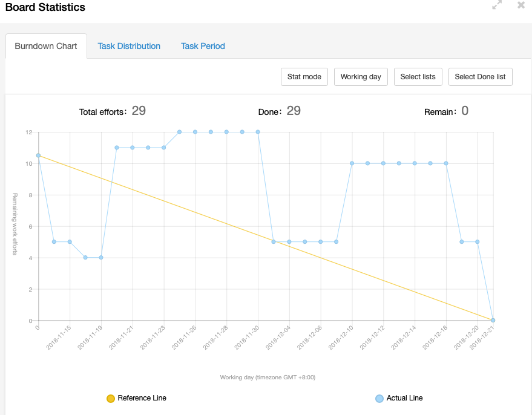
Task: Click the starting data point at 10.5
Action: pos(38,155)
